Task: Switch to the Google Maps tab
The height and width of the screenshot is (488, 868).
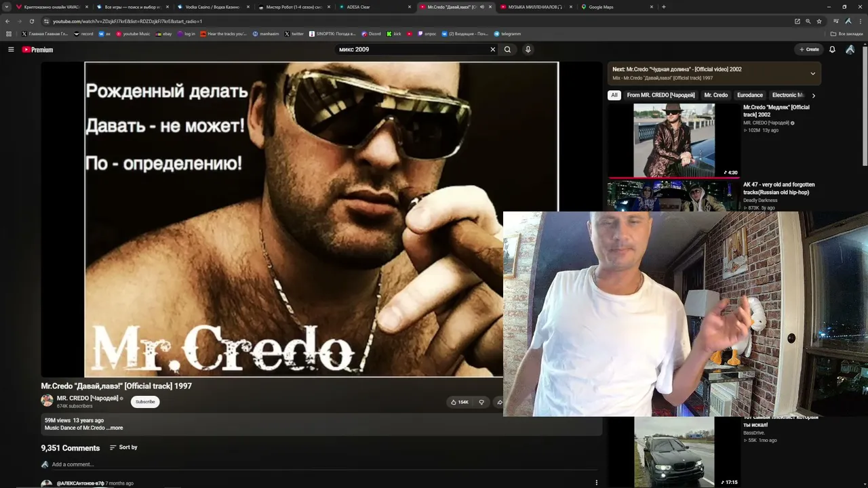Action: (616, 7)
